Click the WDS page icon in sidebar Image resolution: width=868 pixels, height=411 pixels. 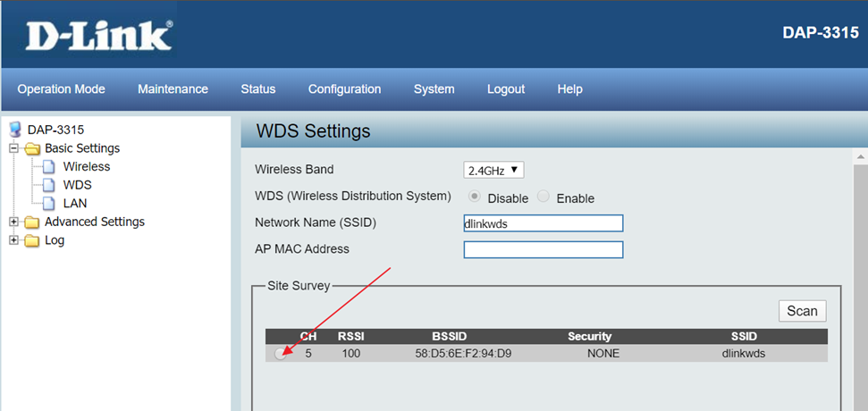tap(50, 185)
